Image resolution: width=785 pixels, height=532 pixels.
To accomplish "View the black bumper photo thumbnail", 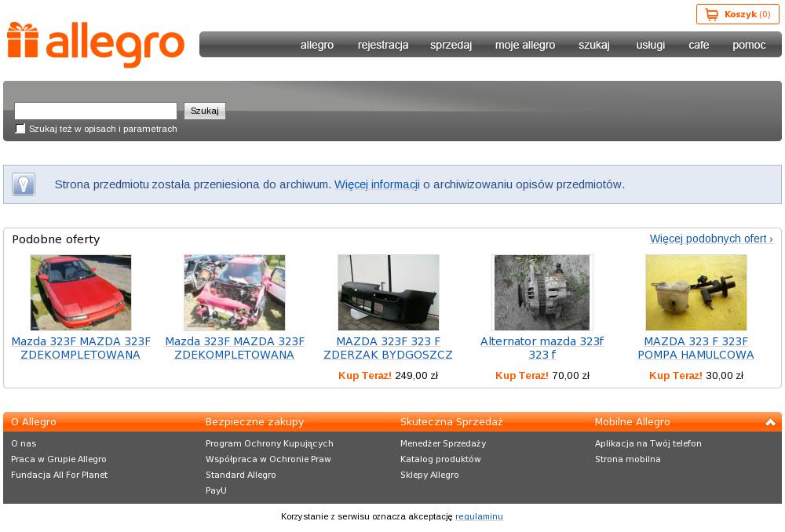I will pos(389,292).
